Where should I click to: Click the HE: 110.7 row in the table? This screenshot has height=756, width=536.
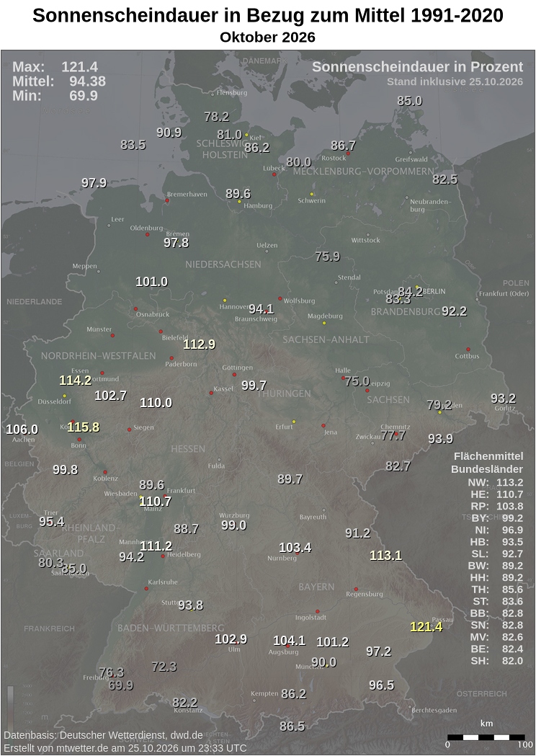(497, 494)
